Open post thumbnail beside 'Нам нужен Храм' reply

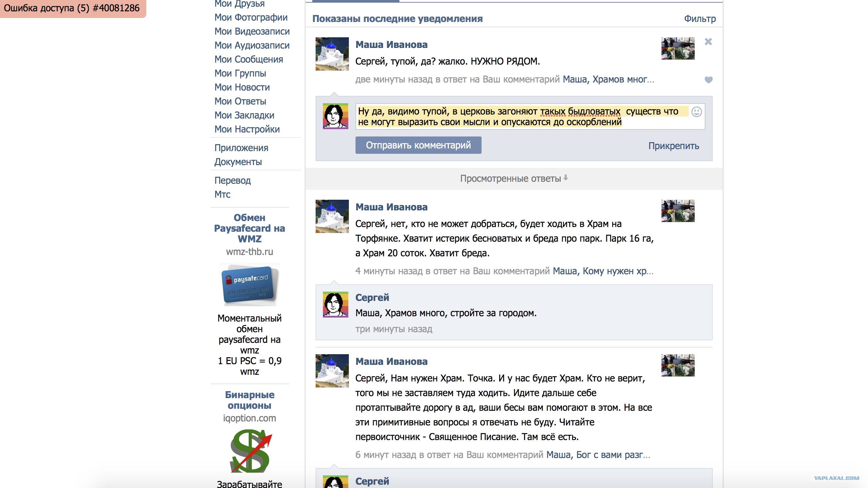pos(678,365)
